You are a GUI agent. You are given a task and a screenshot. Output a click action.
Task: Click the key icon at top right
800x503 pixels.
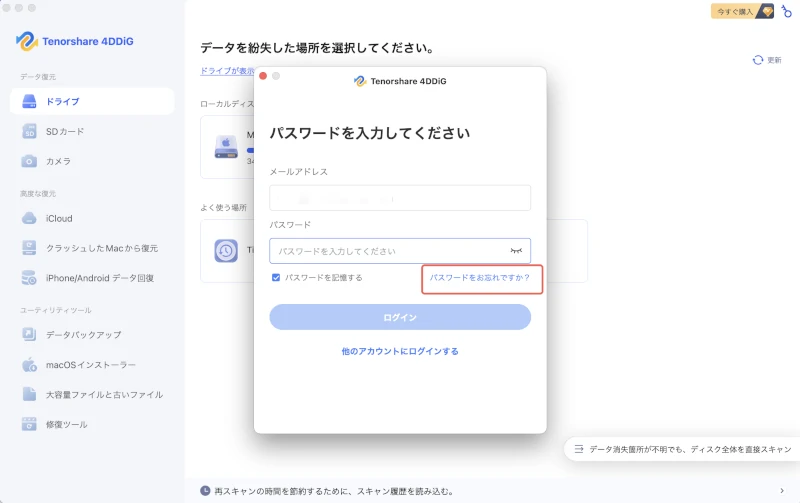tap(786, 11)
